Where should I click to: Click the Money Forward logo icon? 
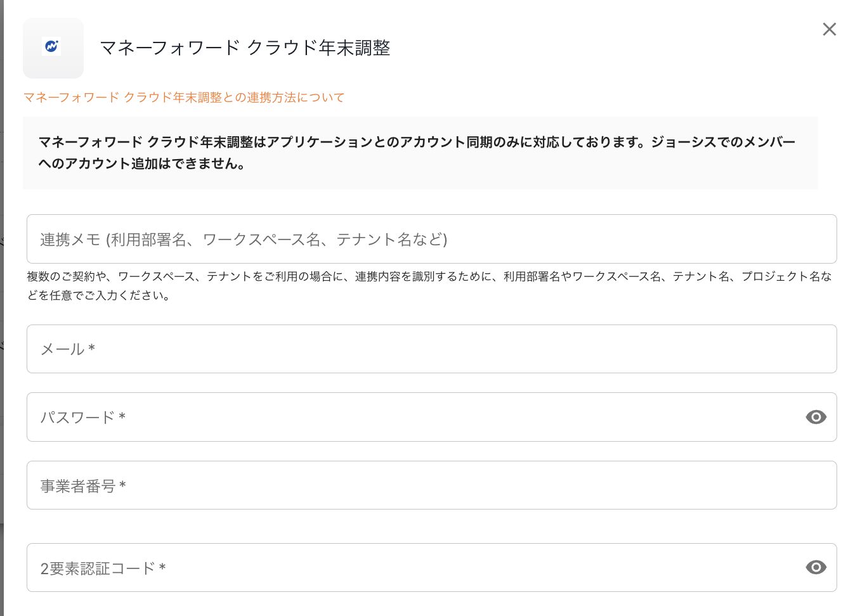point(51,47)
